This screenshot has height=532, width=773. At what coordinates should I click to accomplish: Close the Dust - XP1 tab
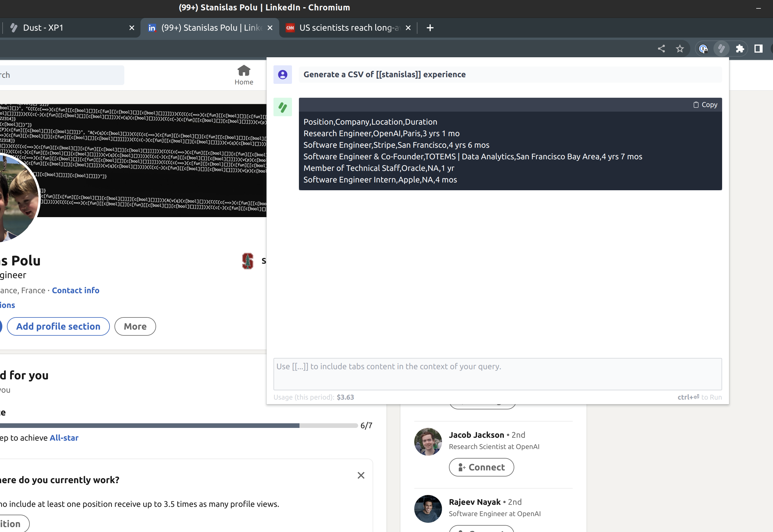pos(132,28)
